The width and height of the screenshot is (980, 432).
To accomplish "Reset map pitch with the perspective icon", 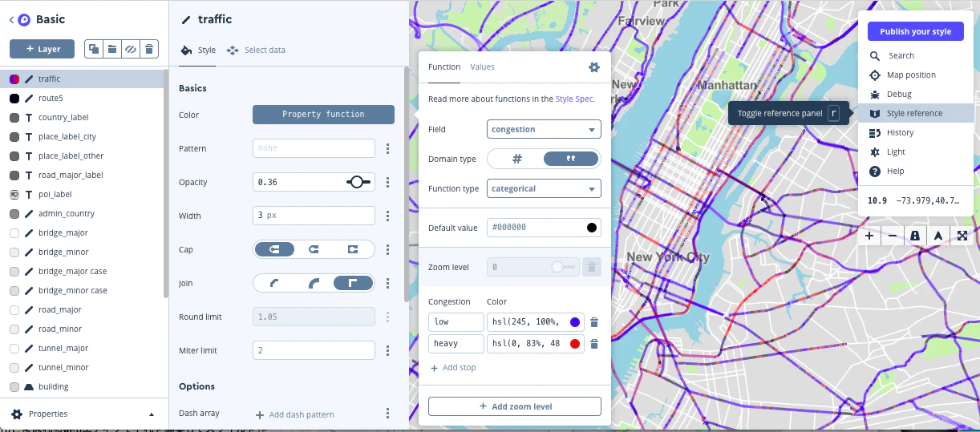I will click(x=915, y=236).
